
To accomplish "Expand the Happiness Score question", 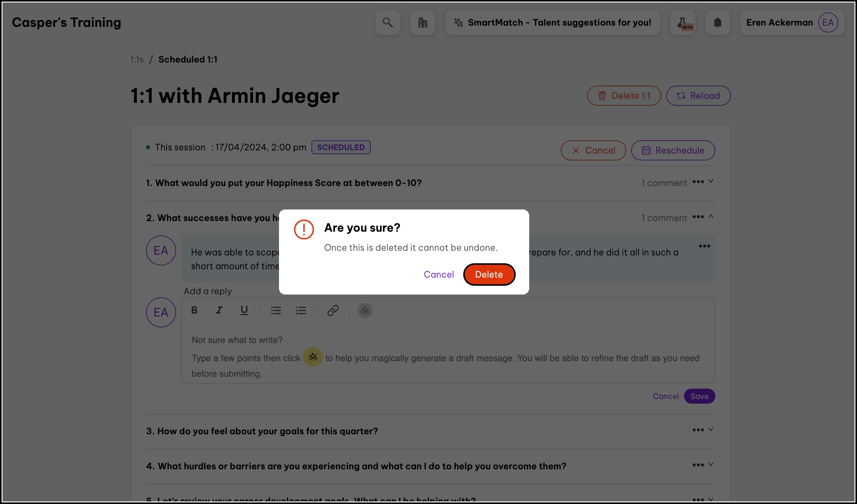I will point(711,181).
